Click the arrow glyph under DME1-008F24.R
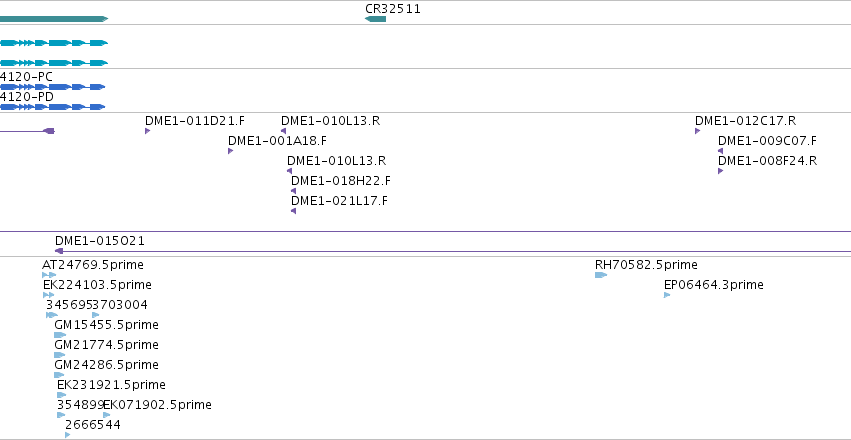 point(721,171)
